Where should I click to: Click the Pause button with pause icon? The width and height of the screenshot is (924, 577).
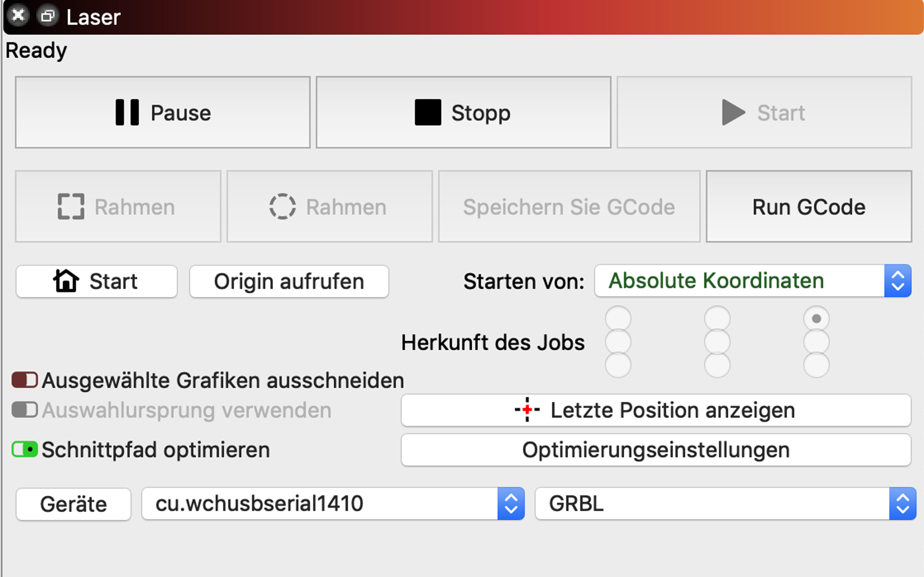(163, 112)
